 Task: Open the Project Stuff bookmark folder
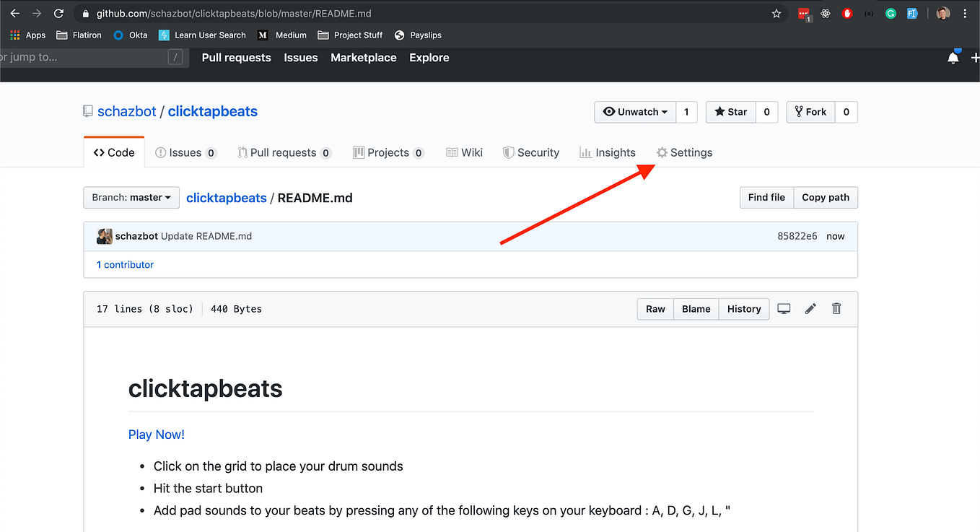[351, 35]
